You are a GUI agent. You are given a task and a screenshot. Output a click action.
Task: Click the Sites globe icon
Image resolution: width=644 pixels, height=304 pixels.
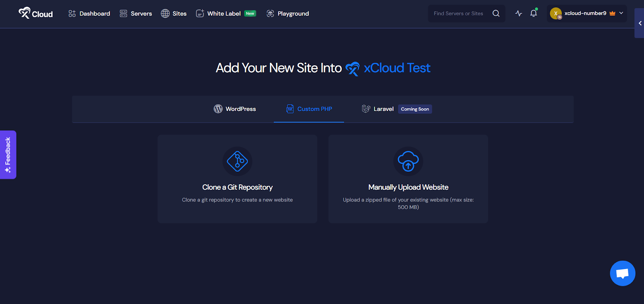[165, 14]
